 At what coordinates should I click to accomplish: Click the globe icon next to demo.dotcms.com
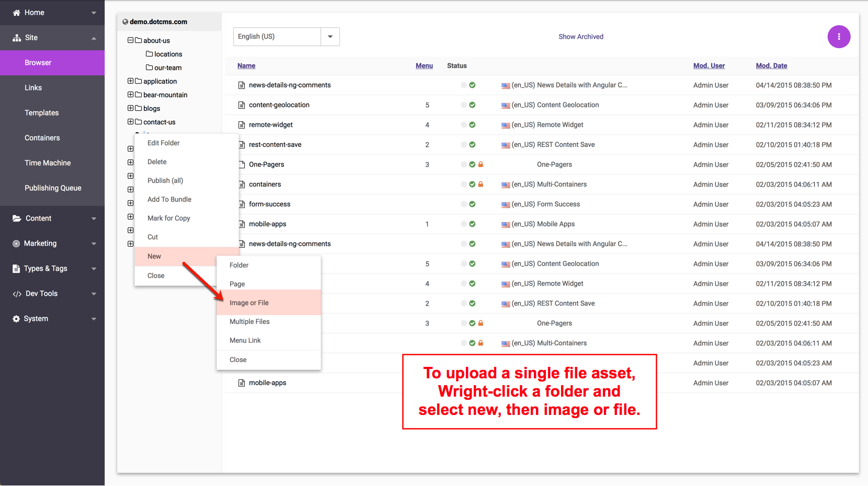point(125,22)
